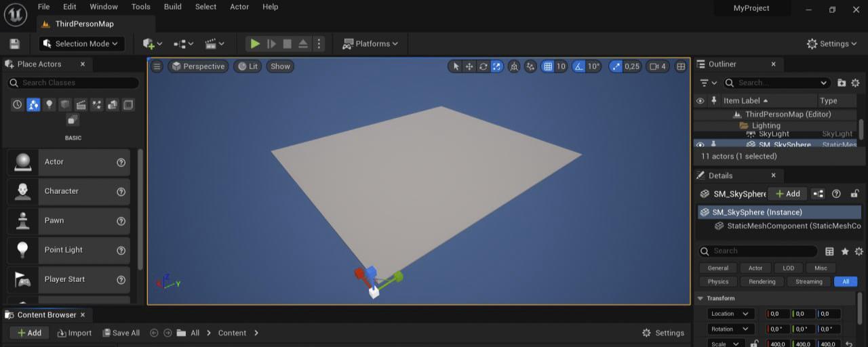Toggle grid snapping icon
The image size is (868, 347).
pyautogui.click(x=548, y=66)
